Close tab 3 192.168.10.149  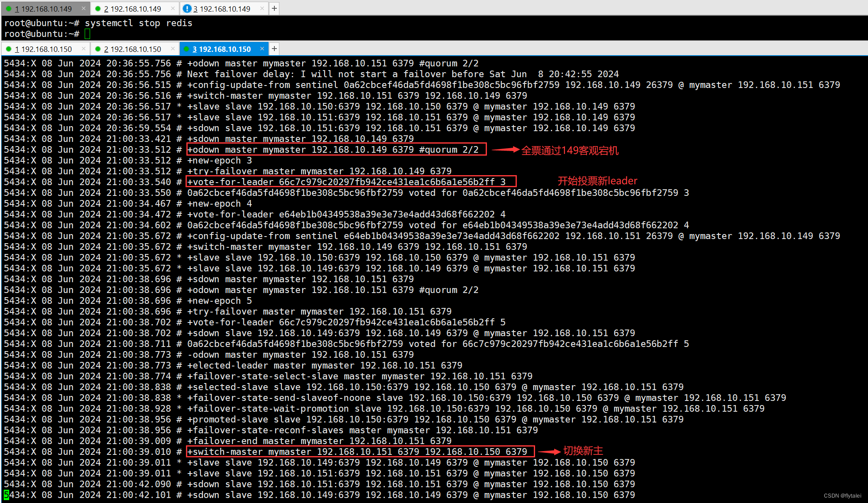pyautogui.click(x=262, y=8)
